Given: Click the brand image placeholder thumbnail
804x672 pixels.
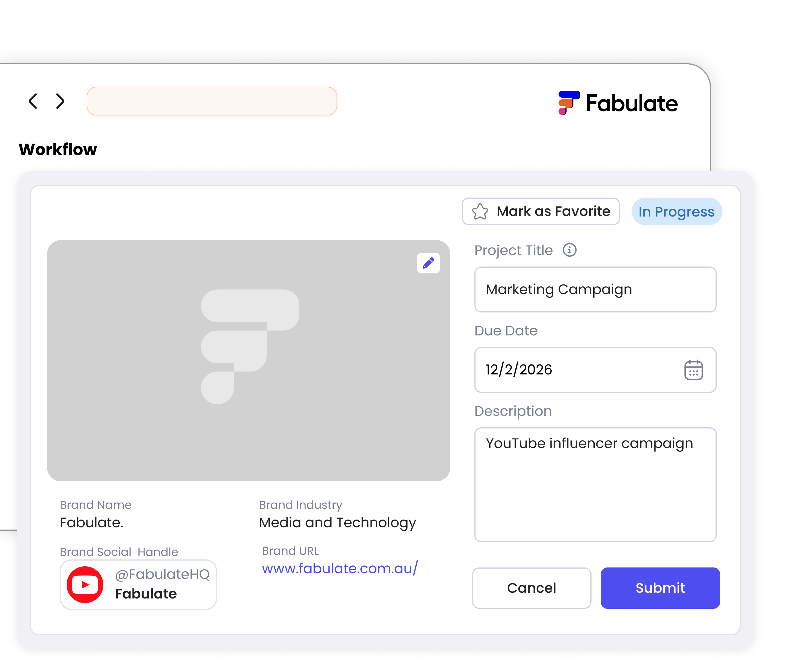Looking at the screenshot, I should pos(248,360).
